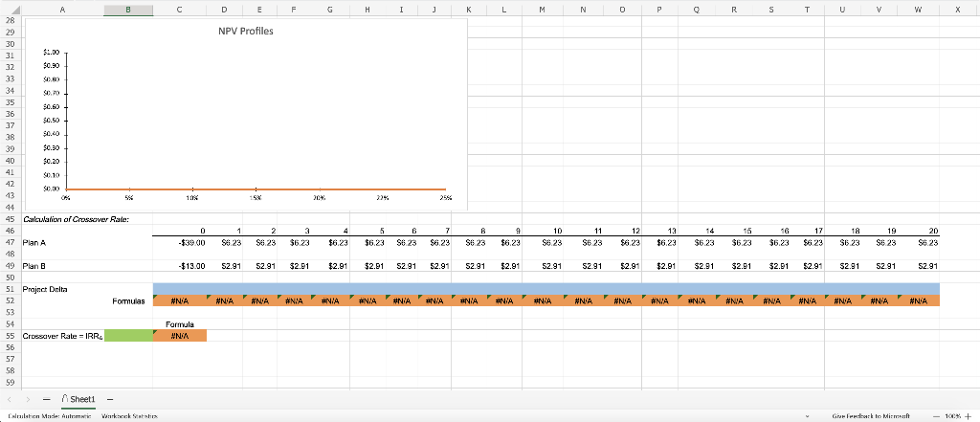980x422 pixels.
Task: Click the NPV Profiles chart title
Action: tap(244, 32)
